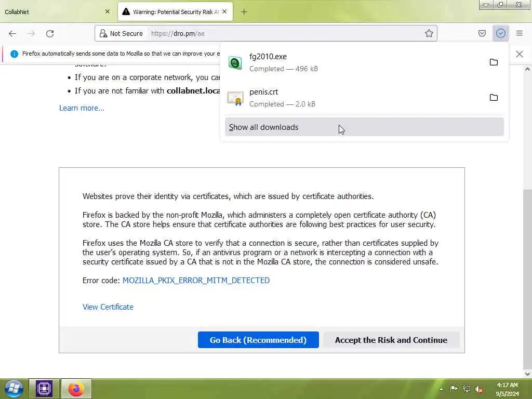The image size is (532, 399).
Task: Click the scrollbar down arrow
Action: tap(527, 374)
